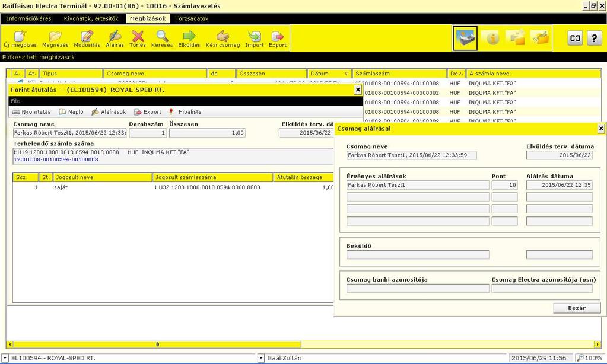
Task: Close the Csomag aláírásai dialog via X
Action: click(x=601, y=129)
